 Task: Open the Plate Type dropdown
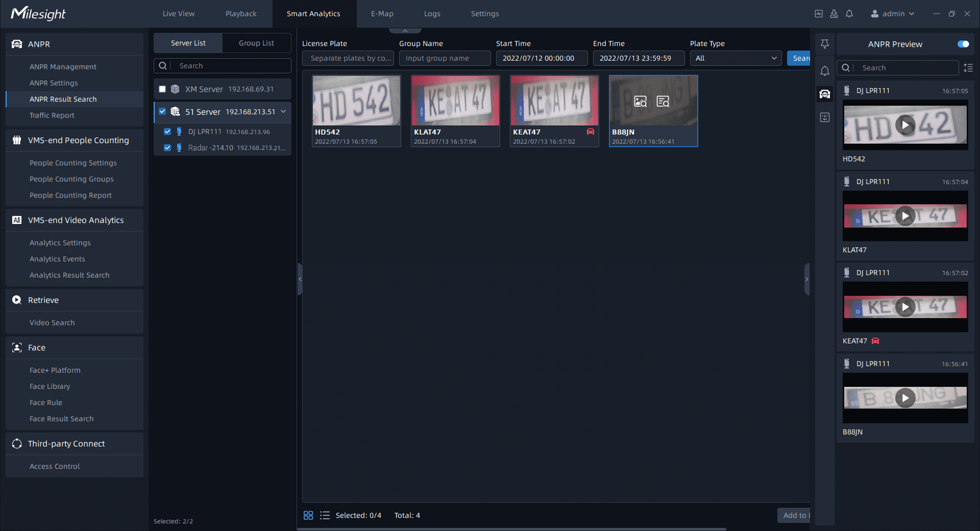(736, 58)
